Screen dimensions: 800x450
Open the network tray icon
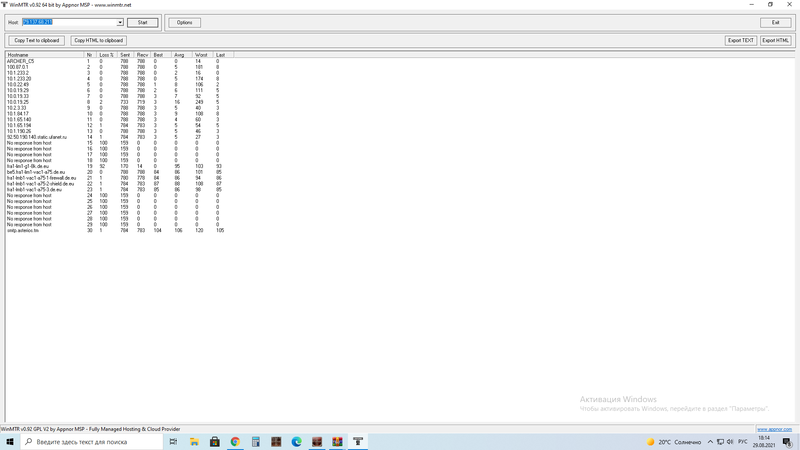720,442
